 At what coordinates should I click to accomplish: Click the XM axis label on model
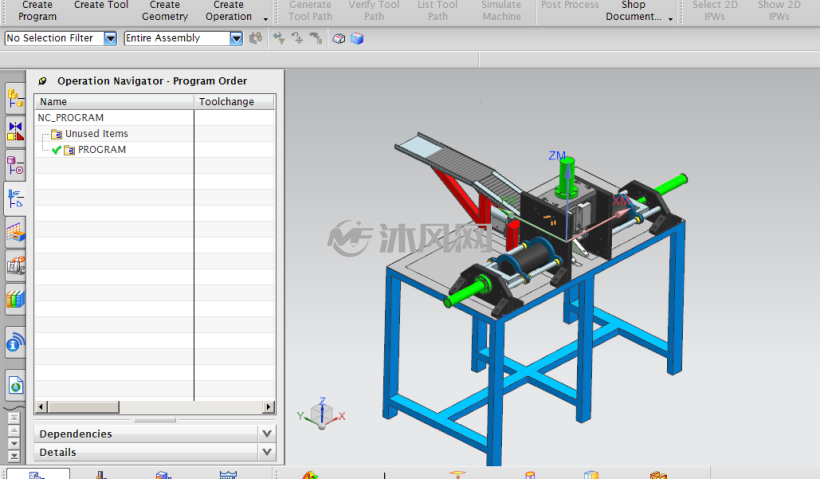[x=621, y=201]
